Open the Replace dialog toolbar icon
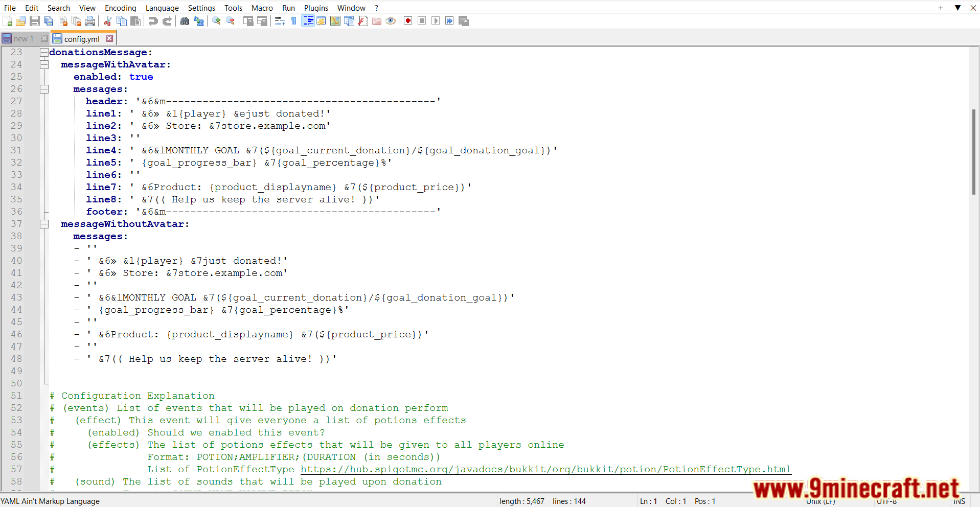Screen dimensions: 980x507 point(199,21)
